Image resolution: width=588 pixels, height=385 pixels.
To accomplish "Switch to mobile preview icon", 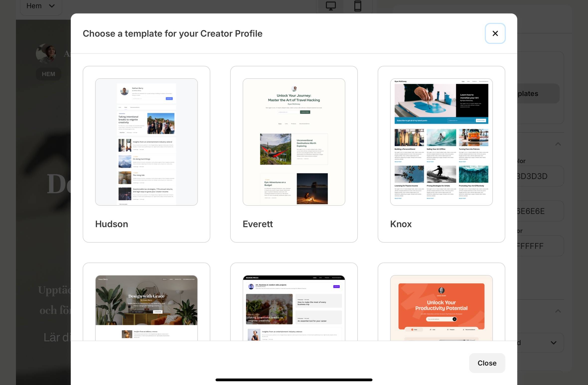I will [x=358, y=6].
